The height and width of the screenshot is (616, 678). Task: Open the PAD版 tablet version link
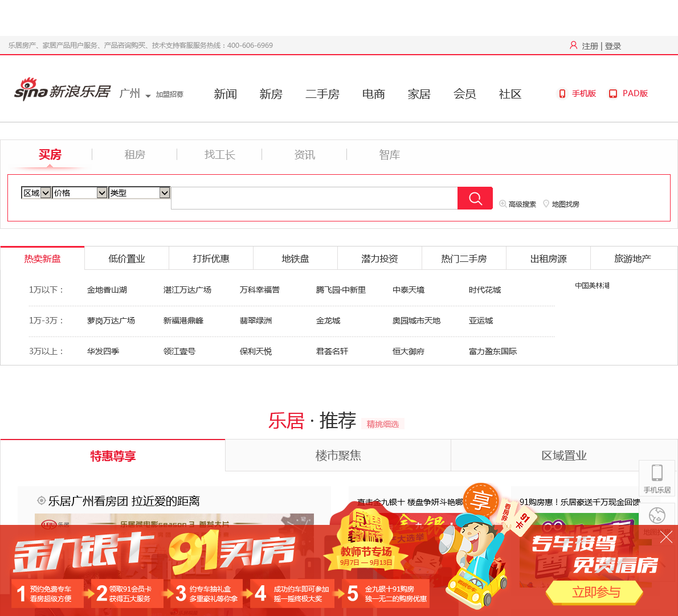coord(628,93)
